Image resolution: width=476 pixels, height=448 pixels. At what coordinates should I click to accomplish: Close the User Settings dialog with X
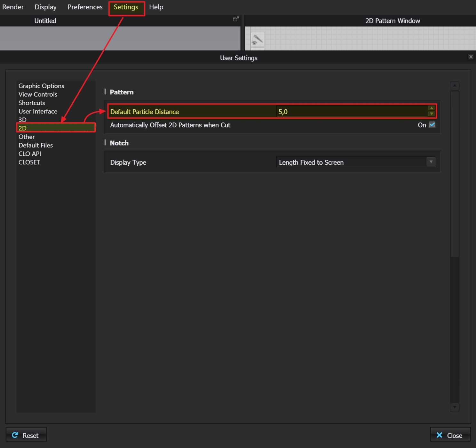[x=471, y=57]
